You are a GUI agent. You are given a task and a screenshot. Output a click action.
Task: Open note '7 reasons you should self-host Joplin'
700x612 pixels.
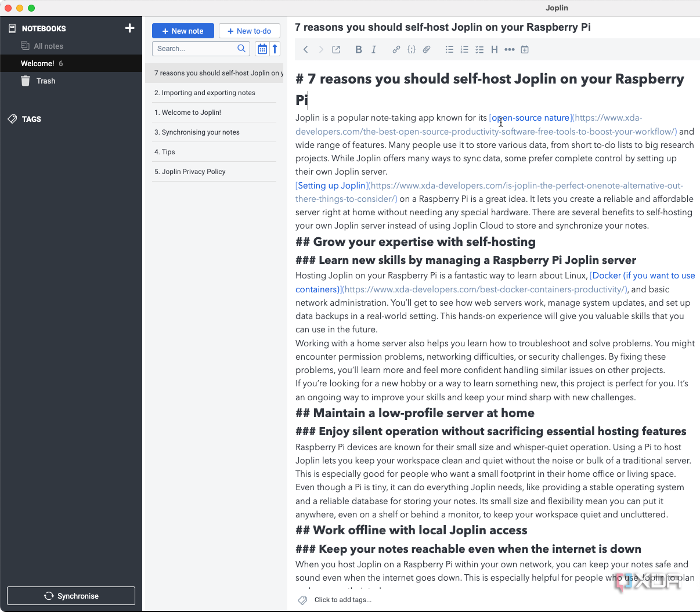[x=214, y=73]
